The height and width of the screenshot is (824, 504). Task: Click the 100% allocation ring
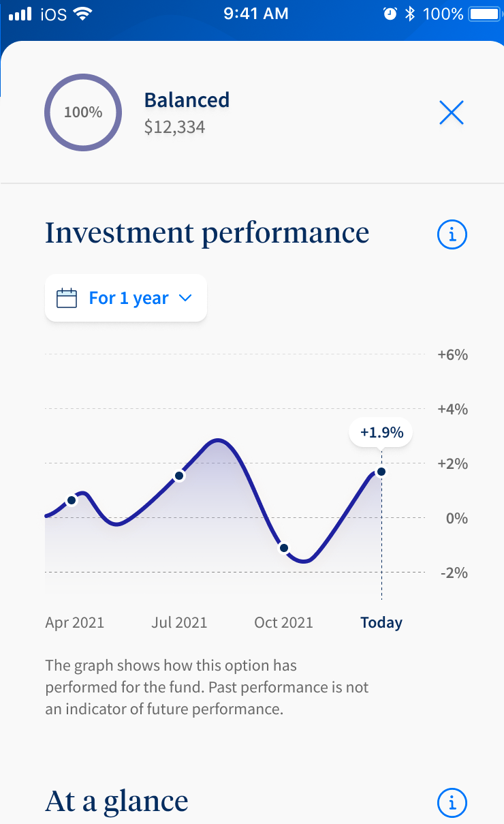click(x=83, y=112)
